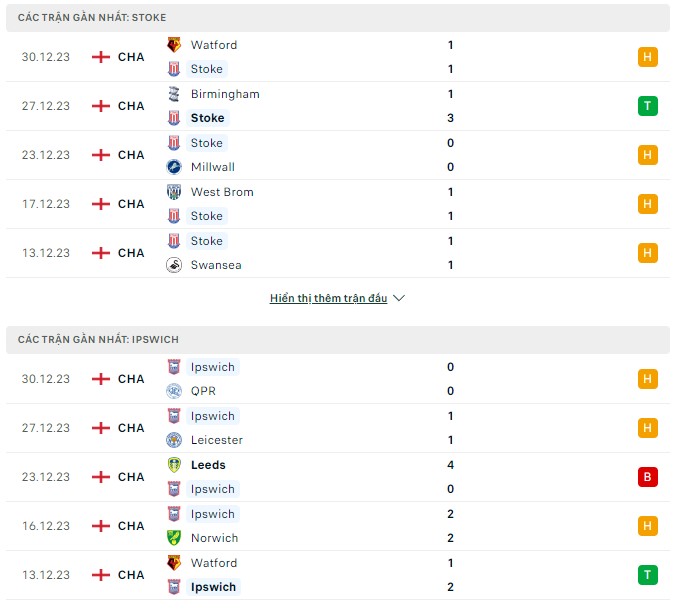Click the Millwall club crest icon
Screen dimensions: 673x609
(174, 167)
